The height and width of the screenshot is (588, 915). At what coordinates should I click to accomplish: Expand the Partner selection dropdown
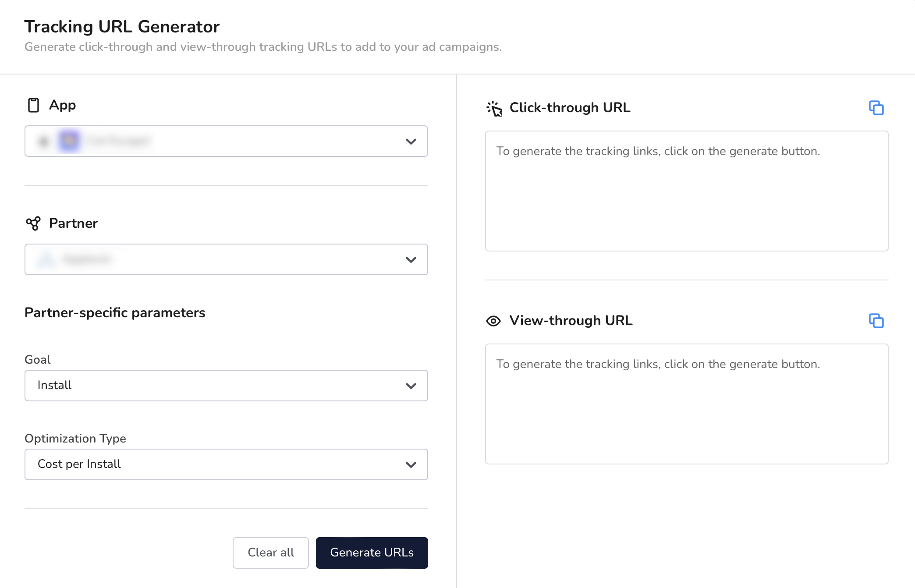click(411, 259)
